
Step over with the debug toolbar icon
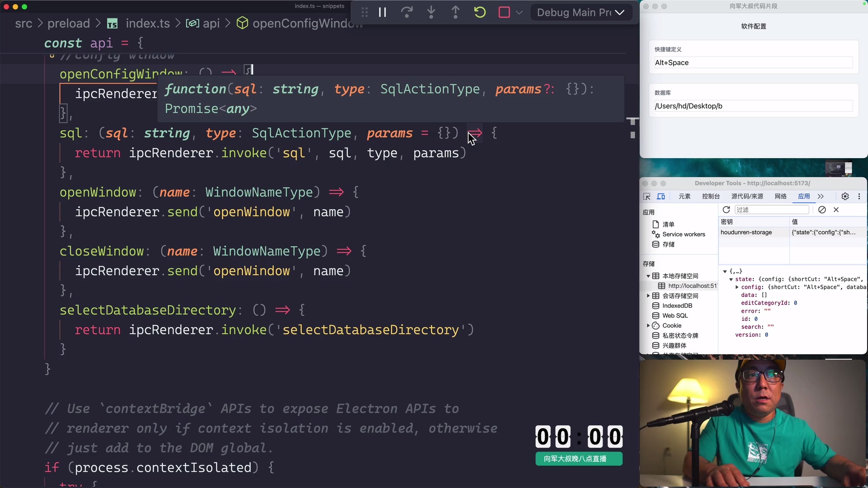(x=407, y=12)
